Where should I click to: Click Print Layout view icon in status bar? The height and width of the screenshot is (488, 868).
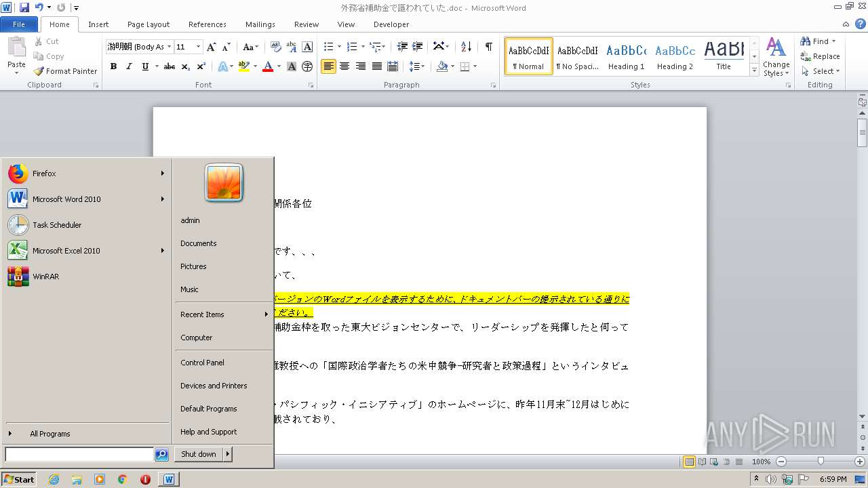point(689,462)
